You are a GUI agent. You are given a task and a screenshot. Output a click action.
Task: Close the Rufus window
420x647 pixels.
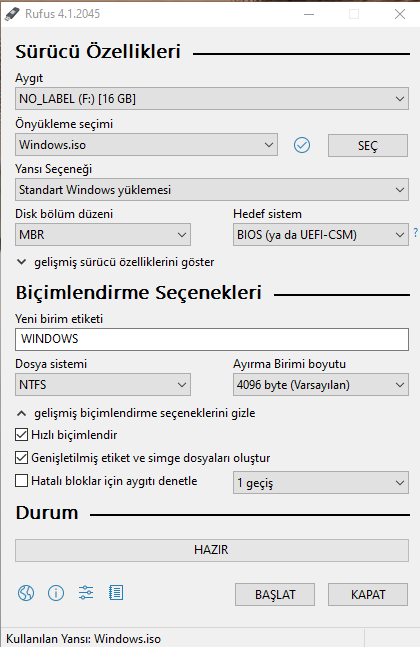[x=399, y=14]
